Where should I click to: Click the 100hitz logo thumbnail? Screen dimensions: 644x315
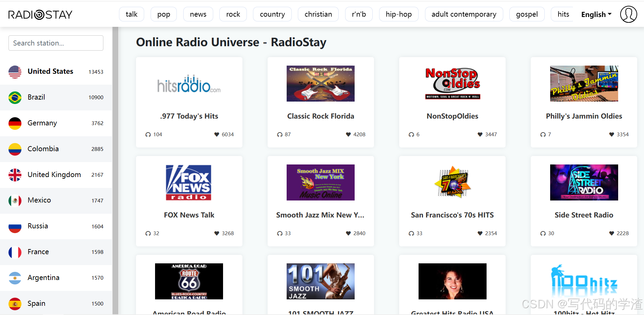pyautogui.click(x=584, y=281)
